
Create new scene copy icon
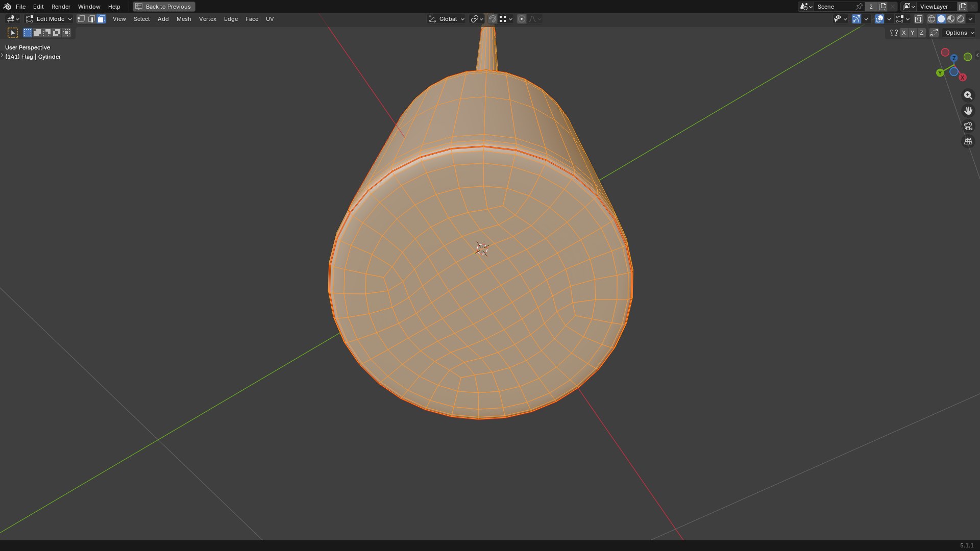point(883,7)
